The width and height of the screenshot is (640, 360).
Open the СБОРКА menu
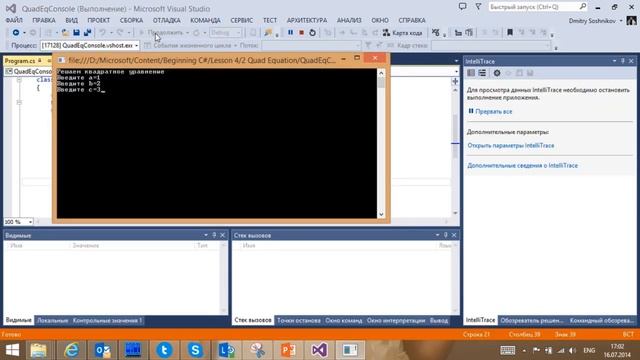pos(131,20)
